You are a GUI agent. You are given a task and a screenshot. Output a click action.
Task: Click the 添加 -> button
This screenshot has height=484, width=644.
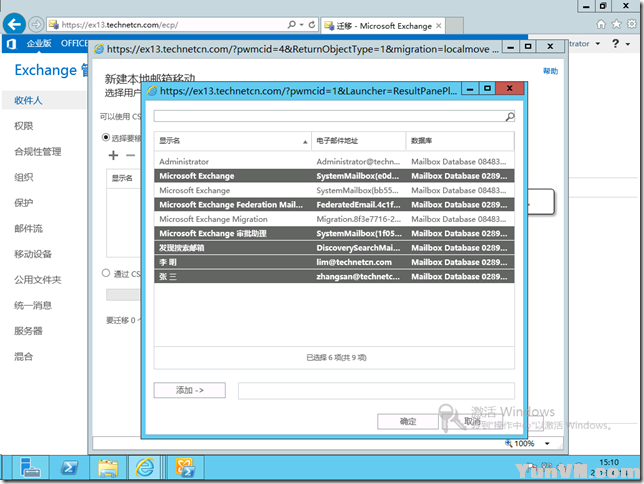pos(190,390)
